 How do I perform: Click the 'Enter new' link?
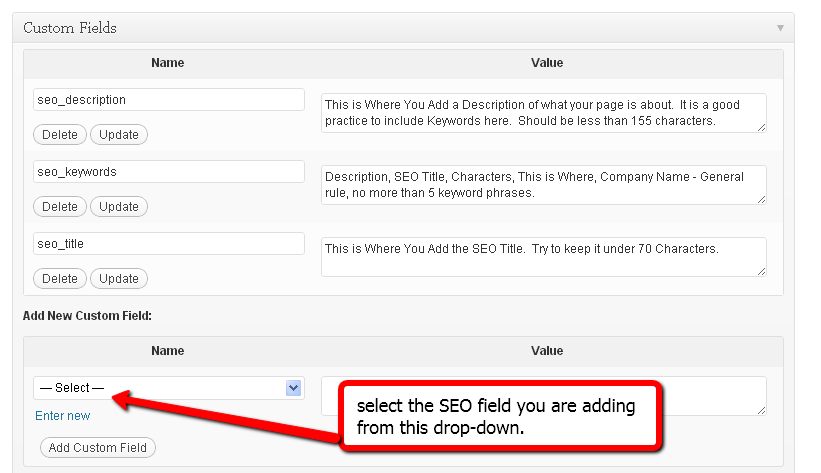click(x=62, y=415)
